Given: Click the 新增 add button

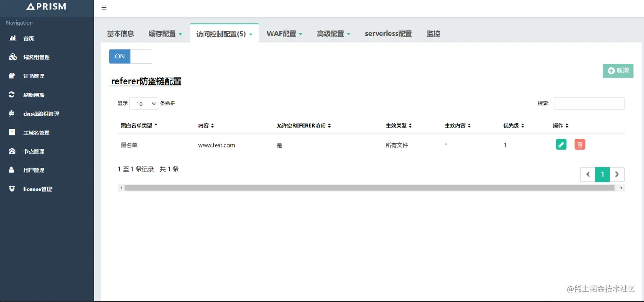Looking at the screenshot, I should 618,71.
